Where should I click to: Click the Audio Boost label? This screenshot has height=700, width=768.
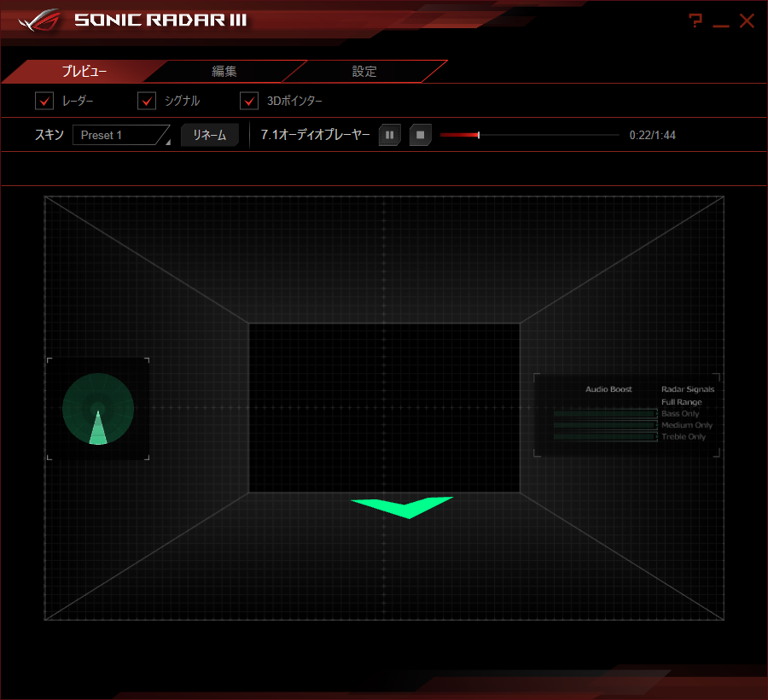click(x=608, y=389)
